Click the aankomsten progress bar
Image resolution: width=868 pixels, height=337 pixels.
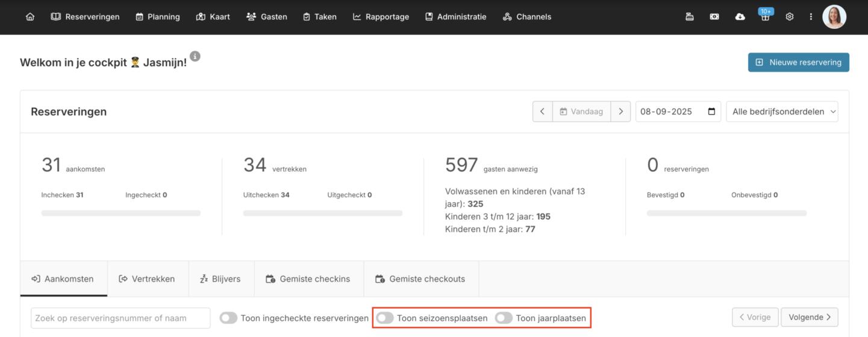coord(120,213)
